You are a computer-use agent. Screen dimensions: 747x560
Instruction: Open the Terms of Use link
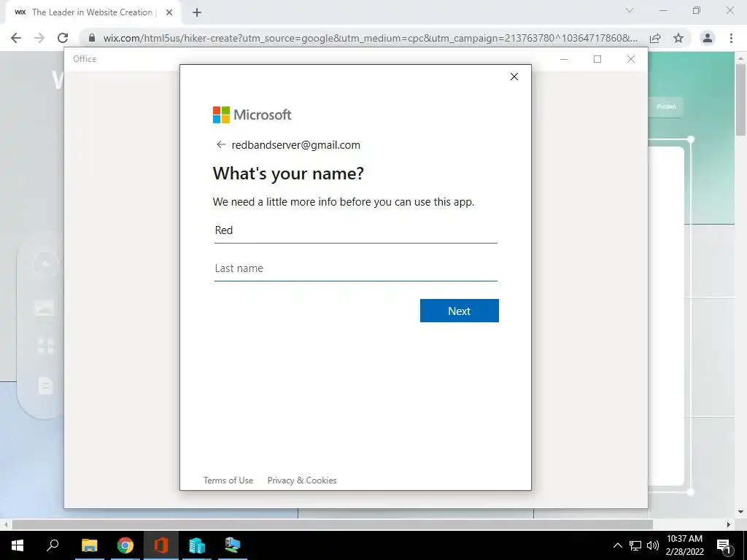(x=228, y=480)
